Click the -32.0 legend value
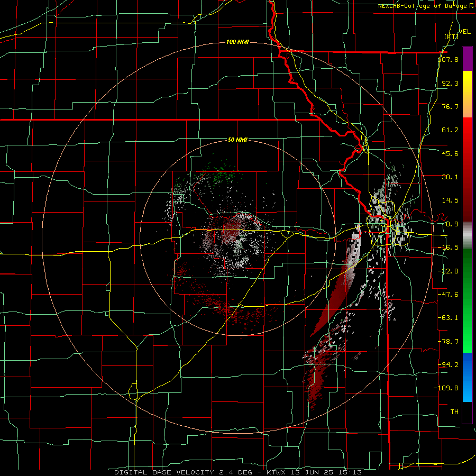476x476 pixels. click(448, 271)
